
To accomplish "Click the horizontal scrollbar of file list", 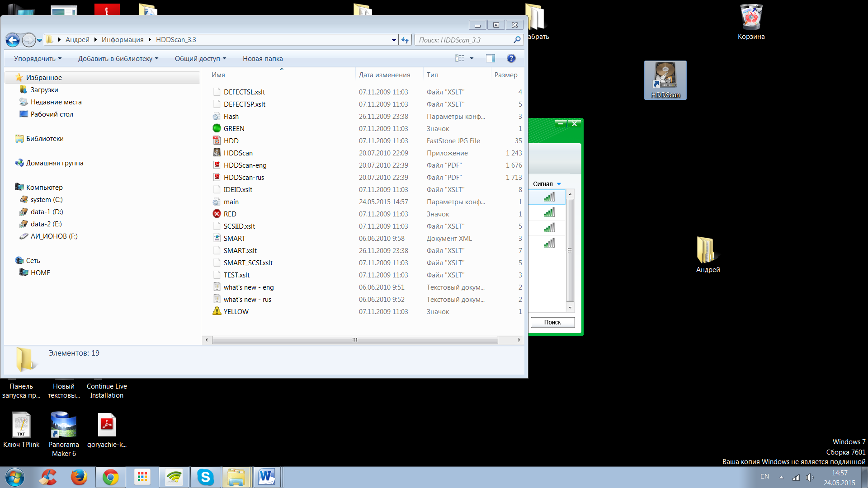I will (355, 340).
